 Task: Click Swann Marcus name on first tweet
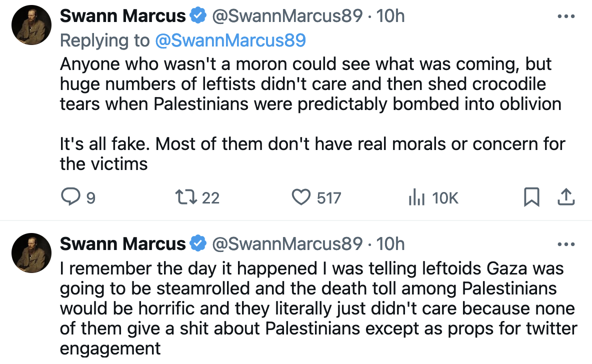[122, 16]
